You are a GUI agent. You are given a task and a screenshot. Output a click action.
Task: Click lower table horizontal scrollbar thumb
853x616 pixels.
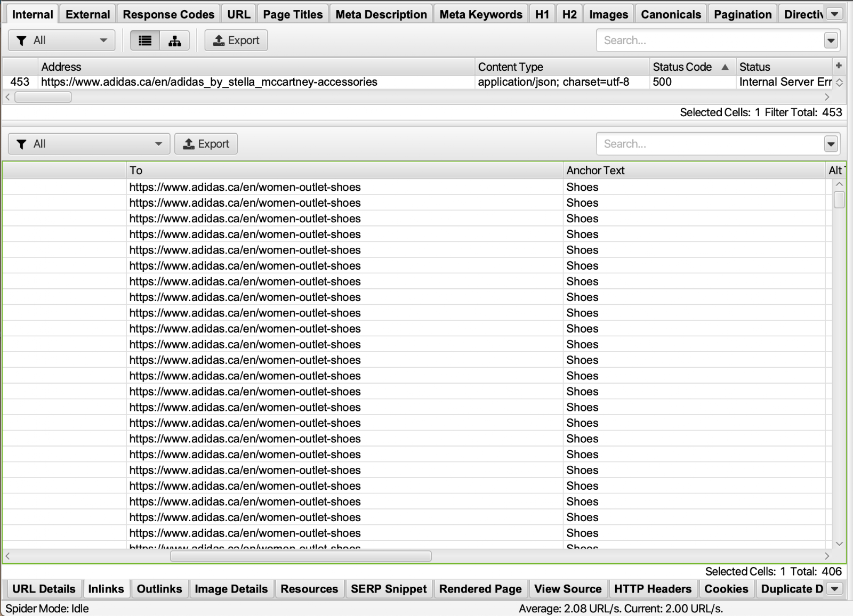coord(301,556)
